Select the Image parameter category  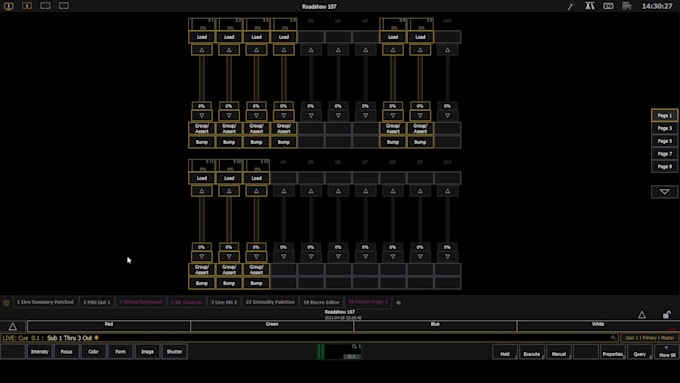point(147,352)
